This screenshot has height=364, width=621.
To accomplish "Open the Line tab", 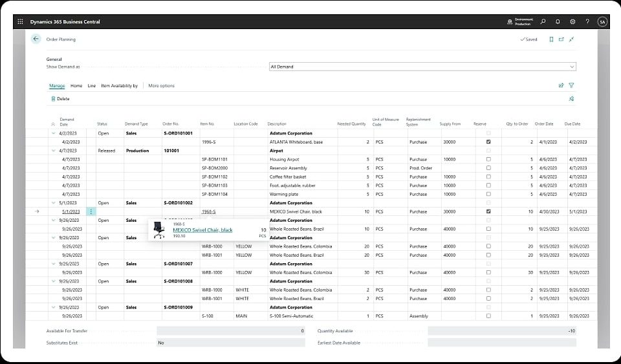I will pyautogui.click(x=91, y=85).
